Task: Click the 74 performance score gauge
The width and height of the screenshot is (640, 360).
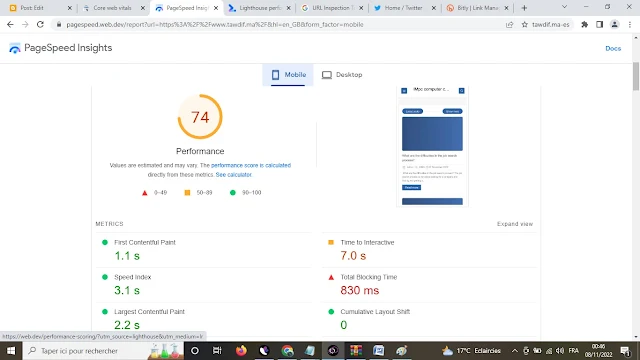Action: tap(200, 117)
